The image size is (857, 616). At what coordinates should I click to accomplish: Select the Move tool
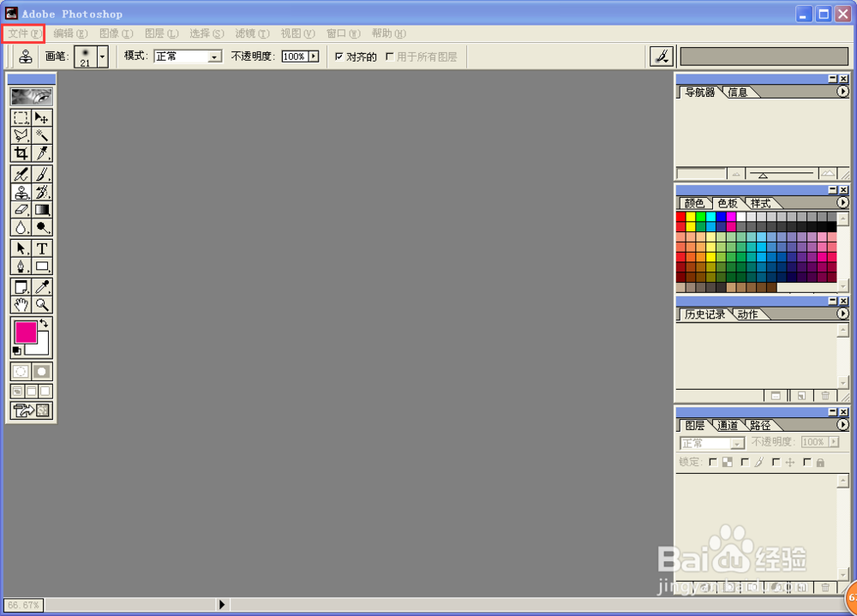pos(41,118)
